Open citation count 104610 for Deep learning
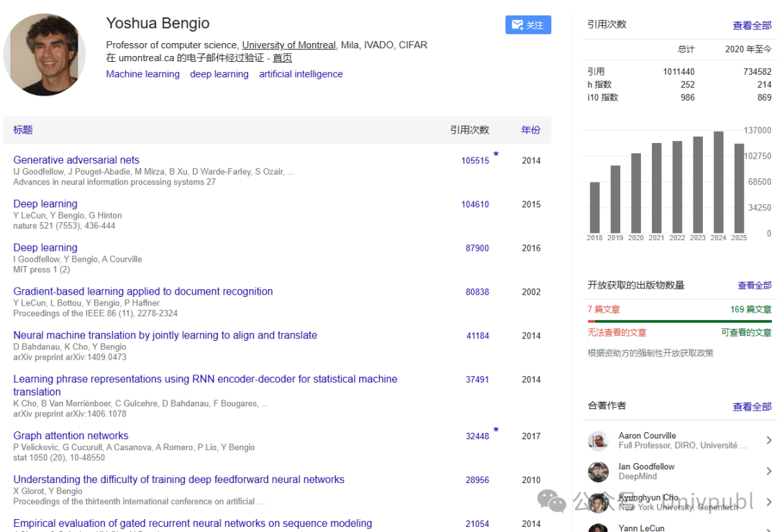Screen dimensions: 777x532 (475, 204)
